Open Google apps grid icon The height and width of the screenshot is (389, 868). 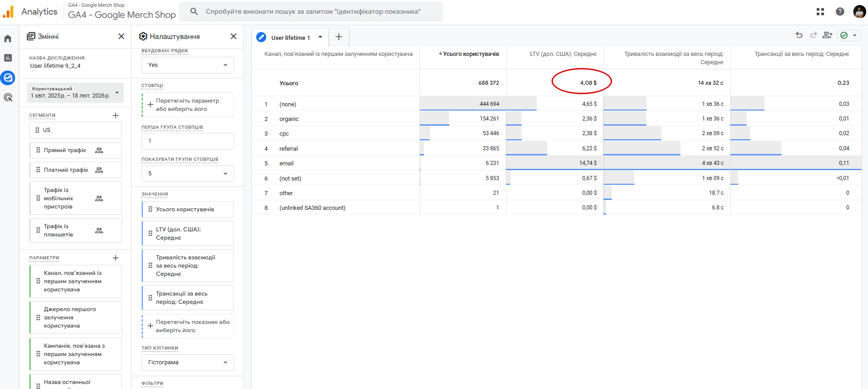pos(820,12)
